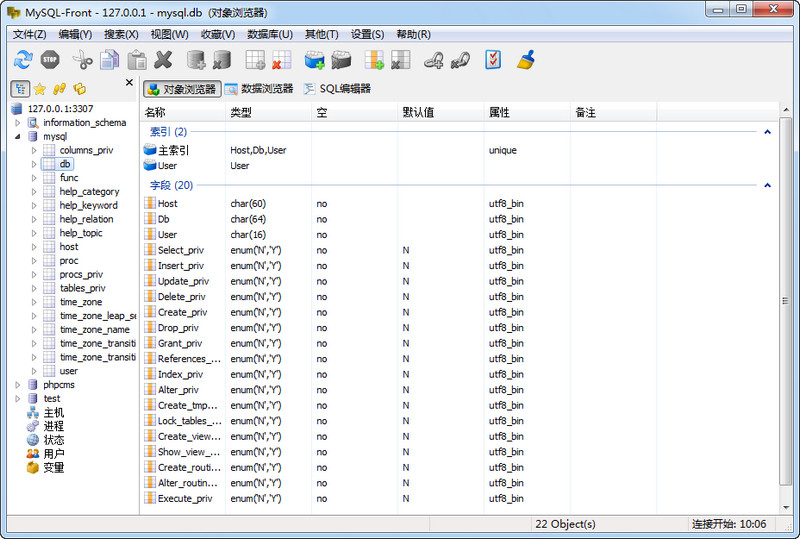Image resolution: width=800 pixels, height=539 pixels.
Task: Sort by the 名称 column header
Action: (182, 112)
